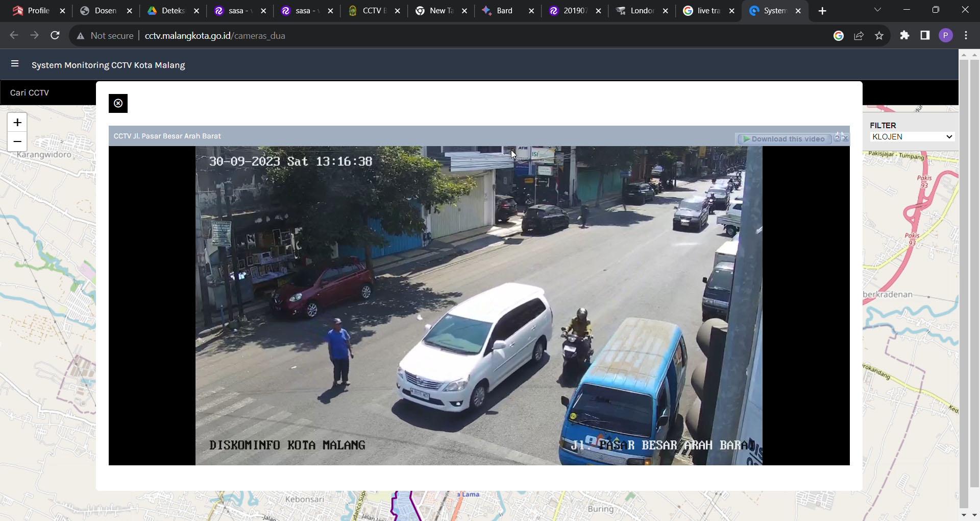Open the hamburger menu in the site header
This screenshot has height=521, width=980.
(x=15, y=64)
